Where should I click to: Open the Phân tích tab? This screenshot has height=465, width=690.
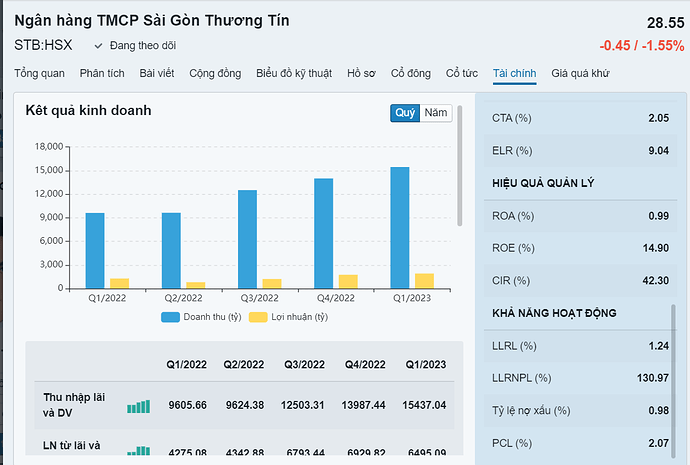(102, 73)
